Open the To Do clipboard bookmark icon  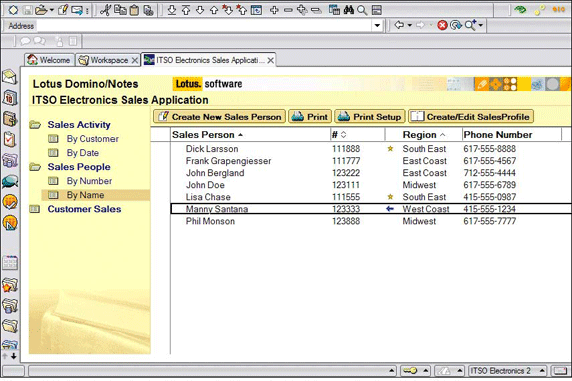pyautogui.click(x=10, y=140)
